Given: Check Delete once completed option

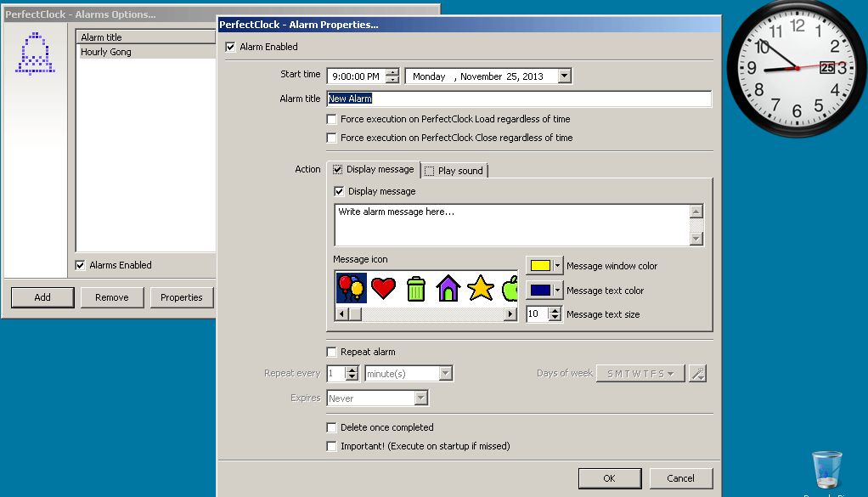Looking at the screenshot, I should [332, 427].
